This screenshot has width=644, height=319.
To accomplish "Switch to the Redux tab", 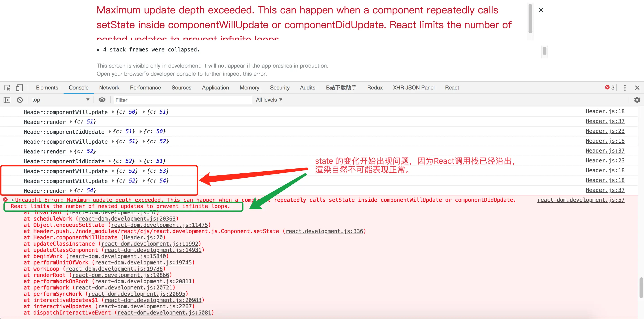I will 375,88.
